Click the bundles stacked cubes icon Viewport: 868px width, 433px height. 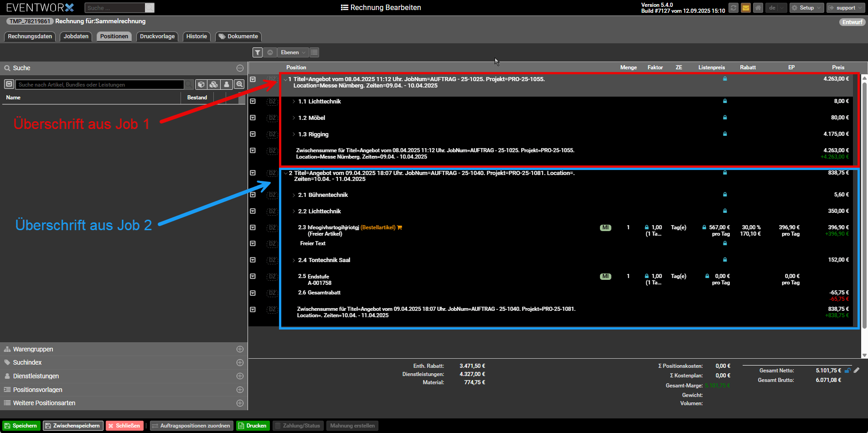[x=213, y=84]
